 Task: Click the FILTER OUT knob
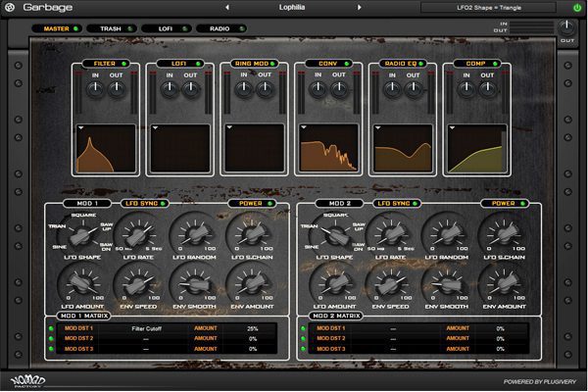(x=117, y=89)
